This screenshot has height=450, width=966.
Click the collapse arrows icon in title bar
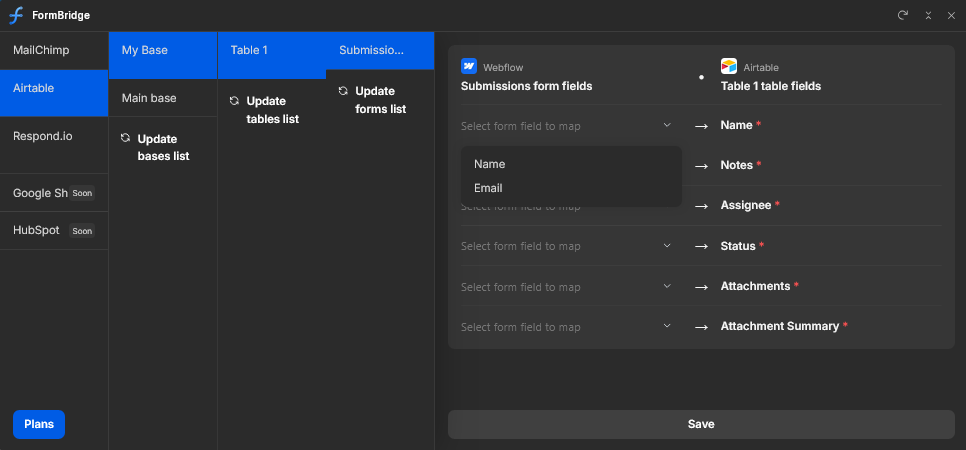(928, 15)
